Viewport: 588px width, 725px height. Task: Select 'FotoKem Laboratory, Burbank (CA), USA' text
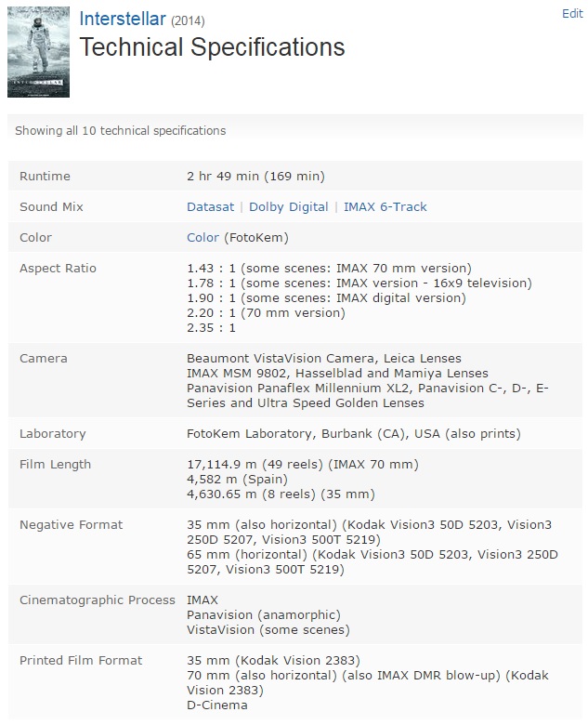[313, 434]
